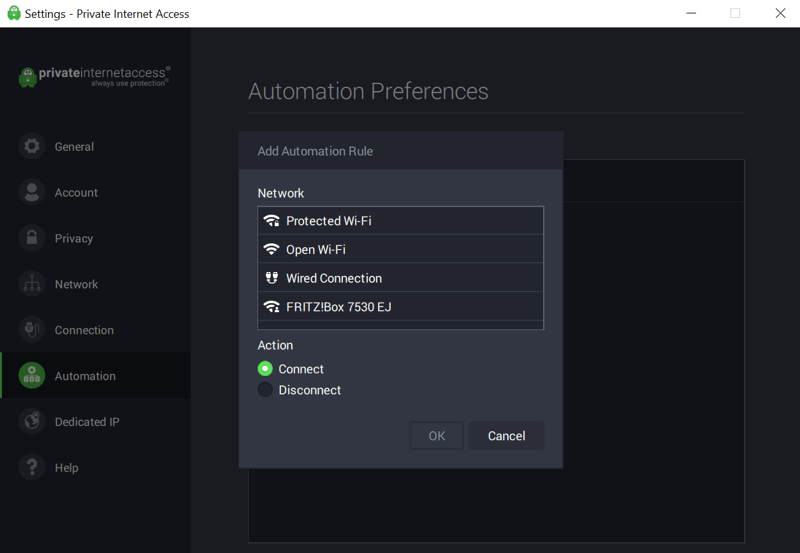The width and height of the screenshot is (800, 553).
Task: Select the Dedicated IP globe icon
Action: pos(32,422)
